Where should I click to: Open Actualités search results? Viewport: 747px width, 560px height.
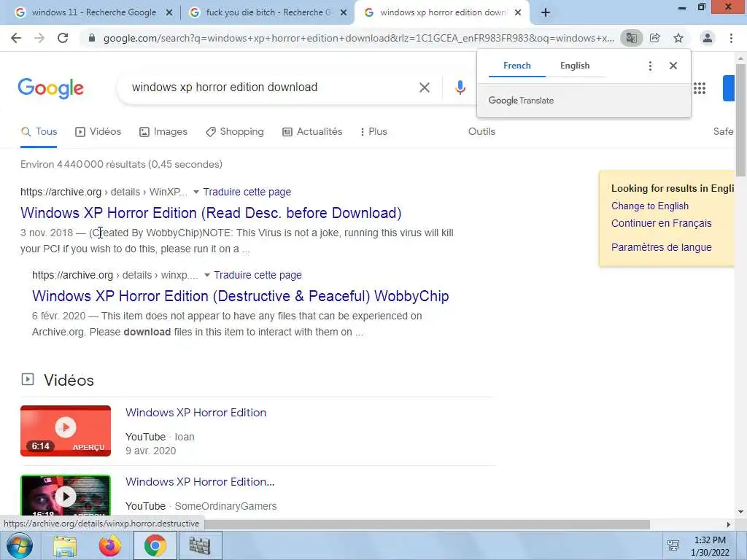(x=312, y=132)
